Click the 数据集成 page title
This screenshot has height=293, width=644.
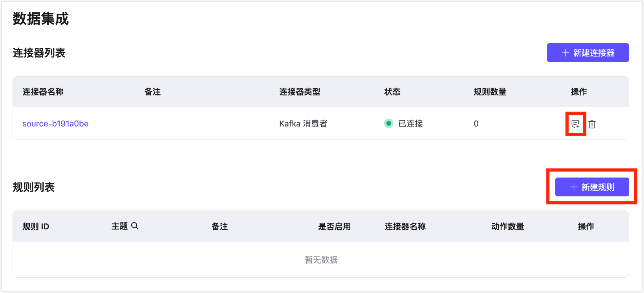coord(41,19)
